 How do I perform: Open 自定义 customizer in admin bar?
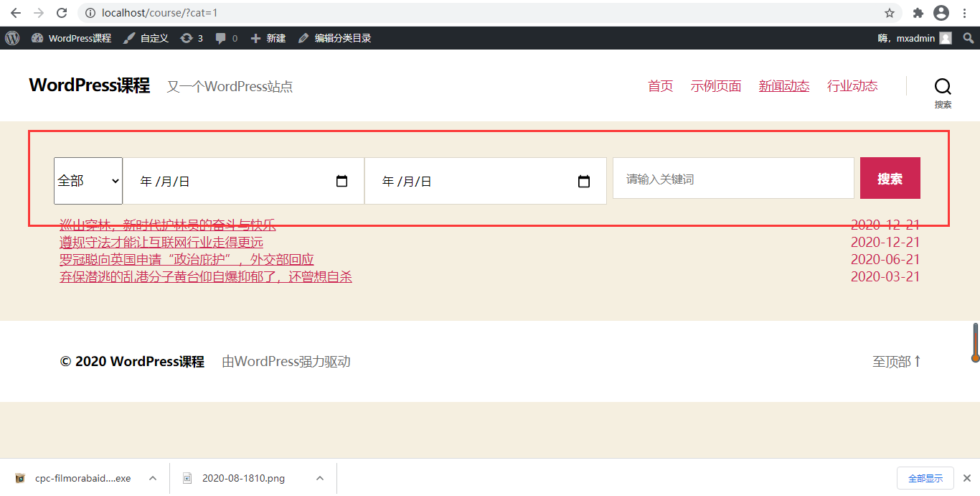pos(146,38)
